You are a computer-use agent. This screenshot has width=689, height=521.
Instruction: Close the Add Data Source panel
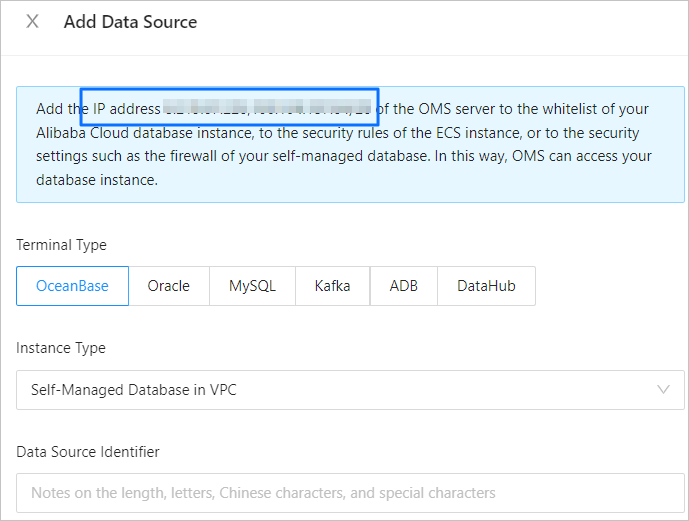(32, 22)
